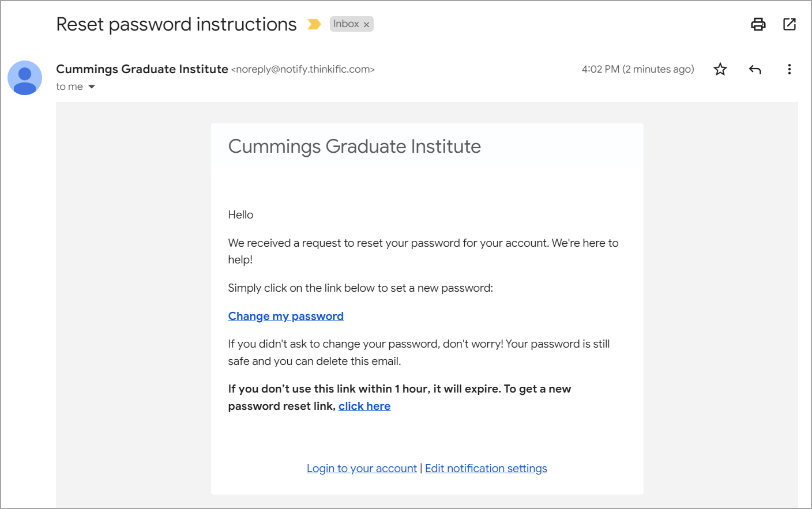Click the Cummings Graduate Institute email heading

354,146
